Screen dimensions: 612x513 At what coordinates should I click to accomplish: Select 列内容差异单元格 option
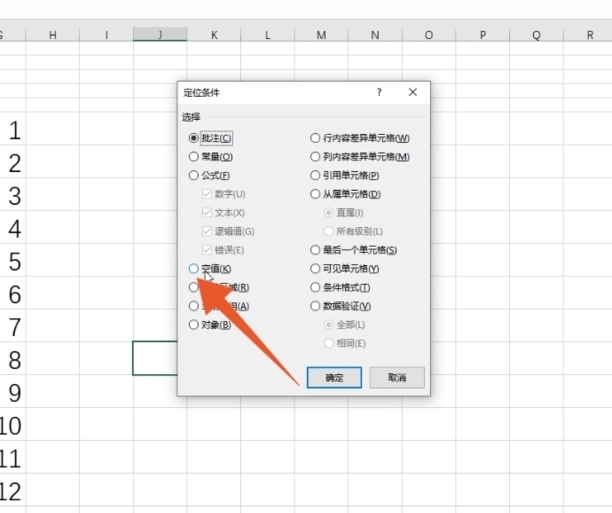pos(315,157)
